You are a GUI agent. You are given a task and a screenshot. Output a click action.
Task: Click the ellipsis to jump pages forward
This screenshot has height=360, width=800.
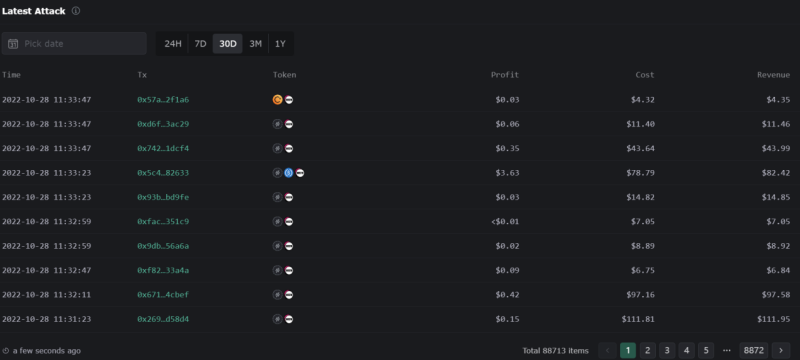click(727, 350)
